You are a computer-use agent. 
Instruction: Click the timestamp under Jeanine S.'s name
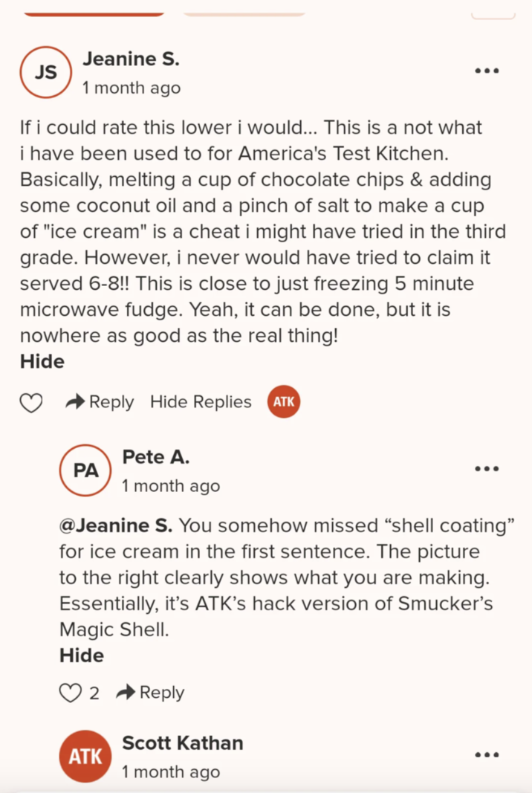click(131, 88)
